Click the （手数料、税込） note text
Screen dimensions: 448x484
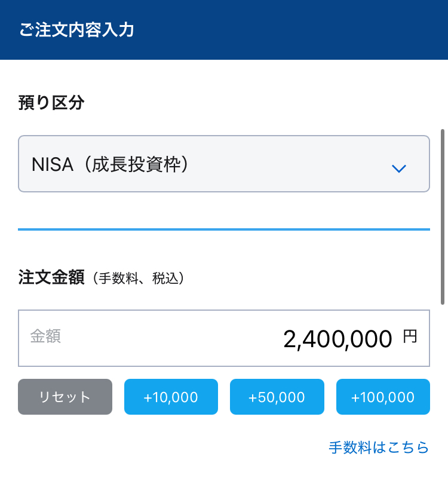[x=138, y=278]
